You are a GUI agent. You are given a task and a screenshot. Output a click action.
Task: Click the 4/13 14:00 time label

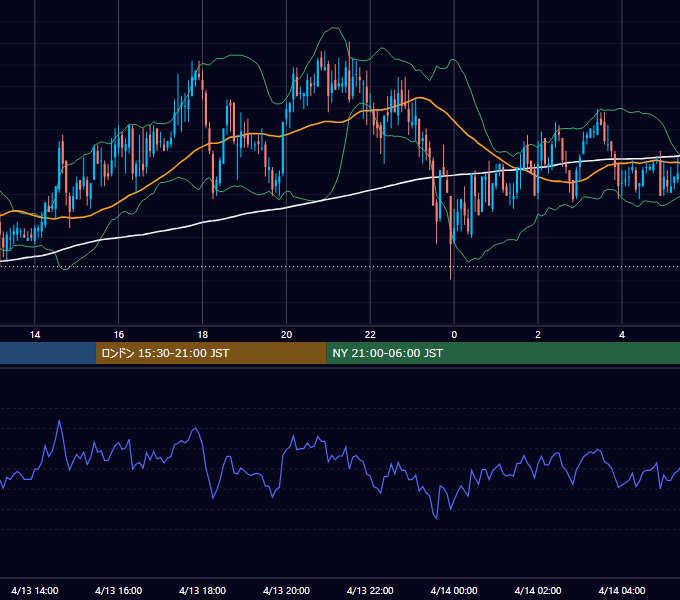[35, 590]
